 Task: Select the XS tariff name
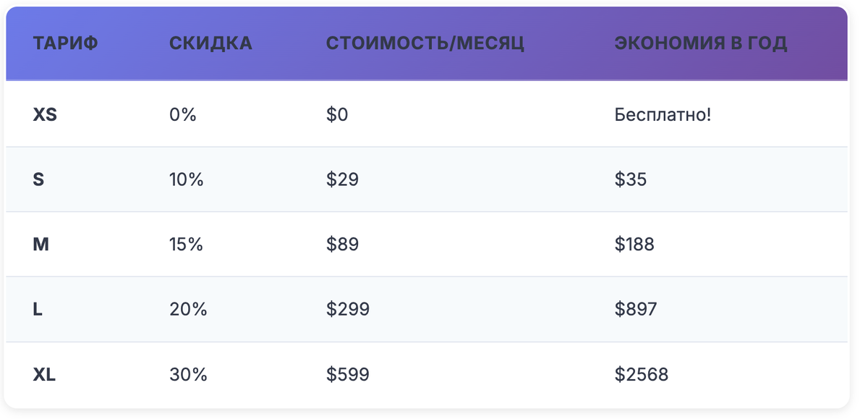pyautogui.click(x=45, y=114)
